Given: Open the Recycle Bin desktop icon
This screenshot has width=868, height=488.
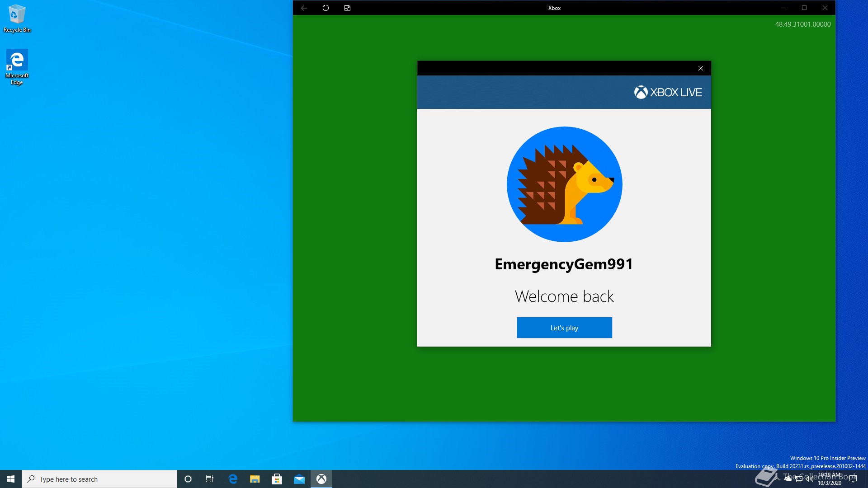Looking at the screenshot, I should pos(17,19).
